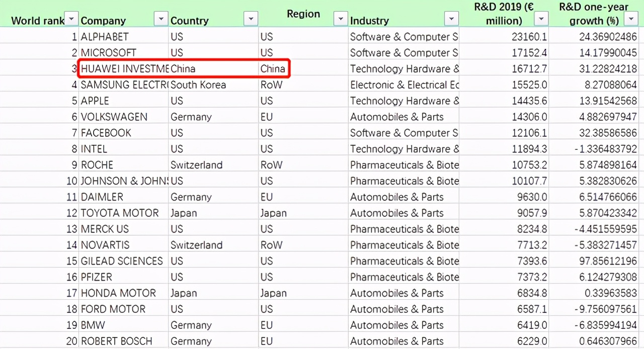This screenshot has width=644, height=349.
Task: Click Switzerland in the ROCHE row
Action: 213,165
